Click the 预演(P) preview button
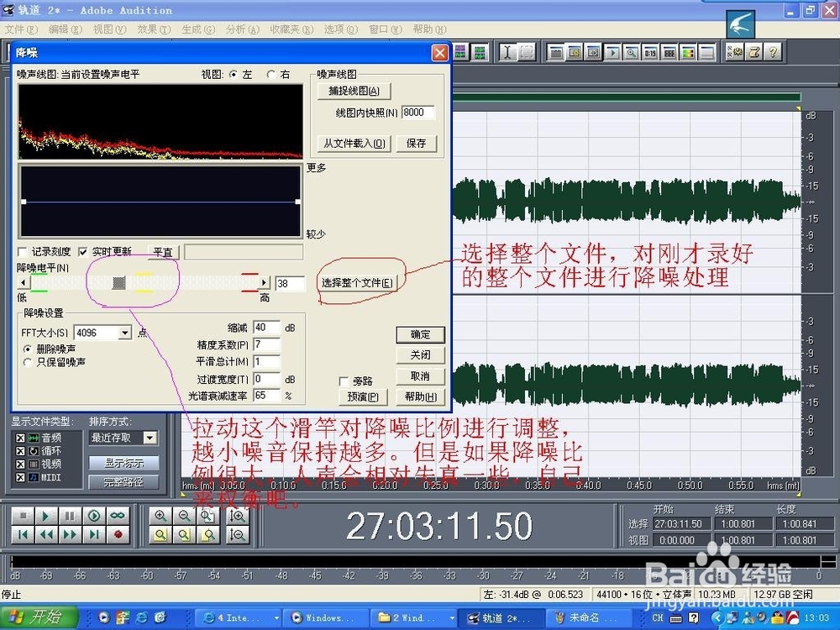The width and height of the screenshot is (840, 630). click(x=363, y=397)
